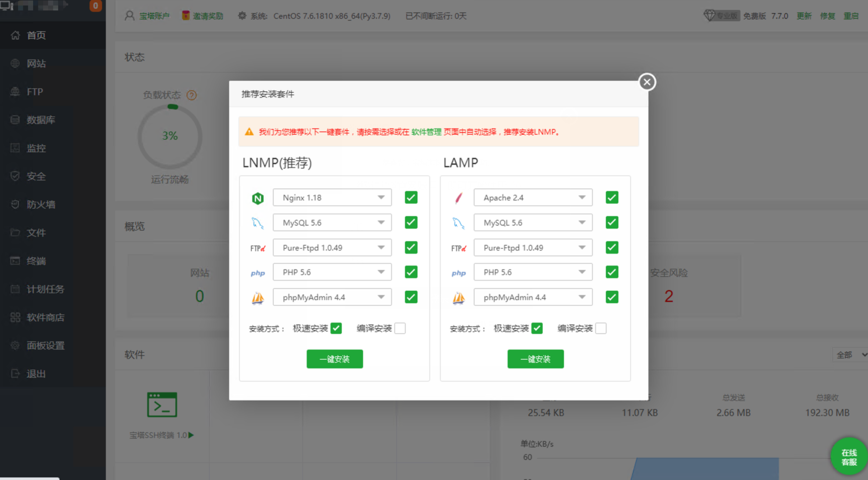Toggle 极速安装 checkbox under LAMP
Screen dimensions: 868x480
point(537,329)
